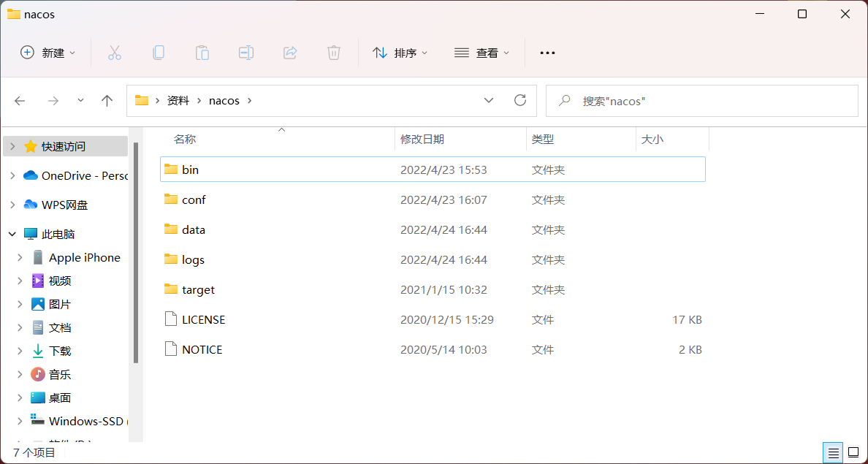Select 快速访问 in navigation pane
The image size is (868, 464).
(65, 146)
